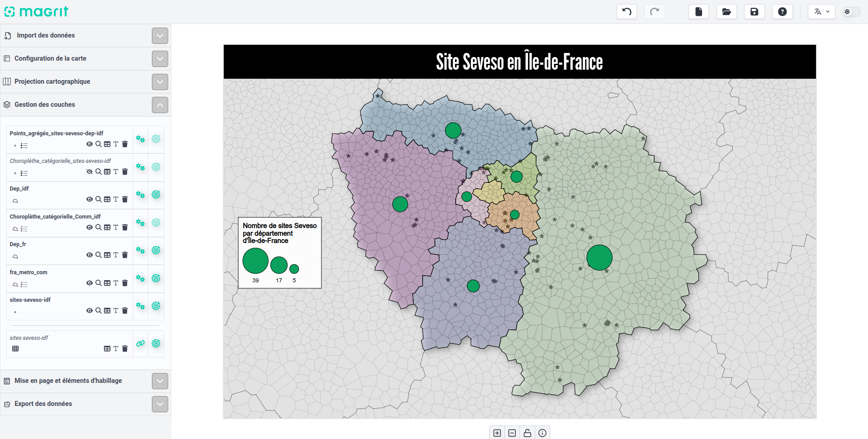Click the largest legend circle labeled 39

(x=255, y=261)
